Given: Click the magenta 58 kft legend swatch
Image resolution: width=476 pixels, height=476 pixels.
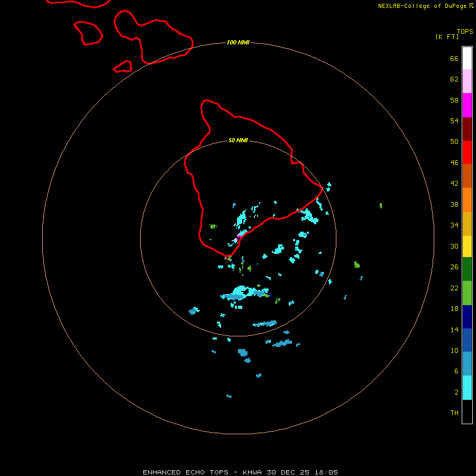Looking at the screenshot, I should click(467, 105).
